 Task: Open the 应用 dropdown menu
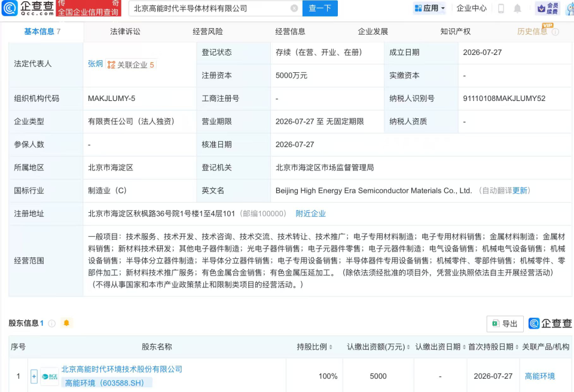[429, 8]
